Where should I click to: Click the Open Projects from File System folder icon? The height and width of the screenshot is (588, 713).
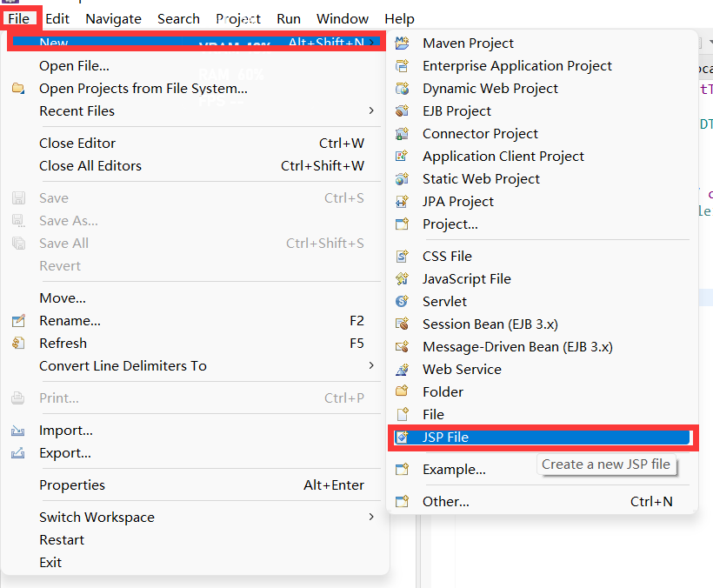coord(18,88)
